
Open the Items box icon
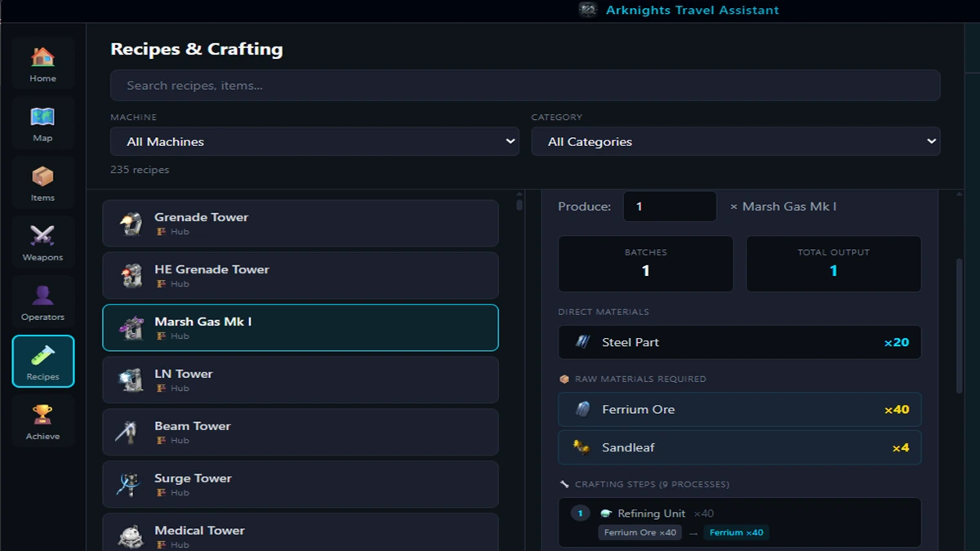tap(42, 176)
